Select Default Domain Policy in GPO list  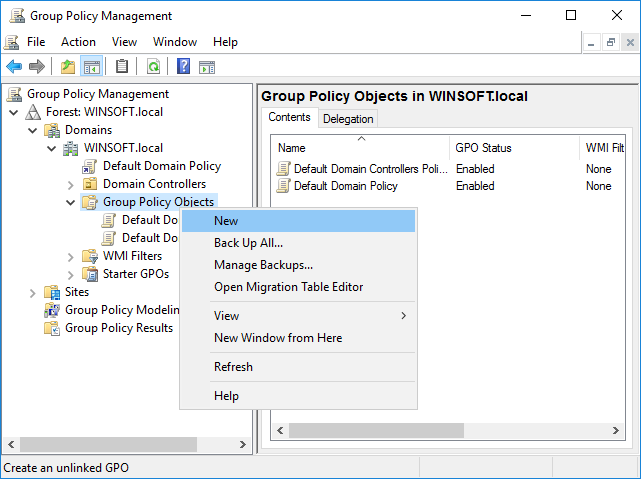[345, 186]
